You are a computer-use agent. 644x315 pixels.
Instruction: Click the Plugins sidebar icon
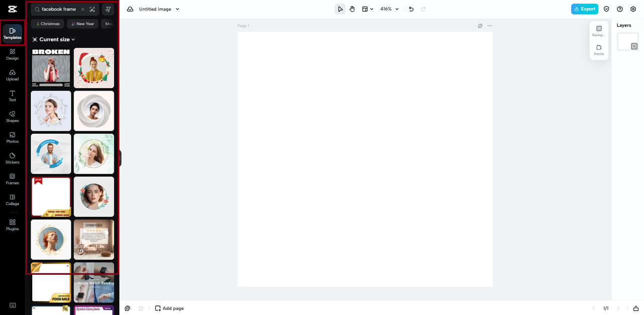13,224
